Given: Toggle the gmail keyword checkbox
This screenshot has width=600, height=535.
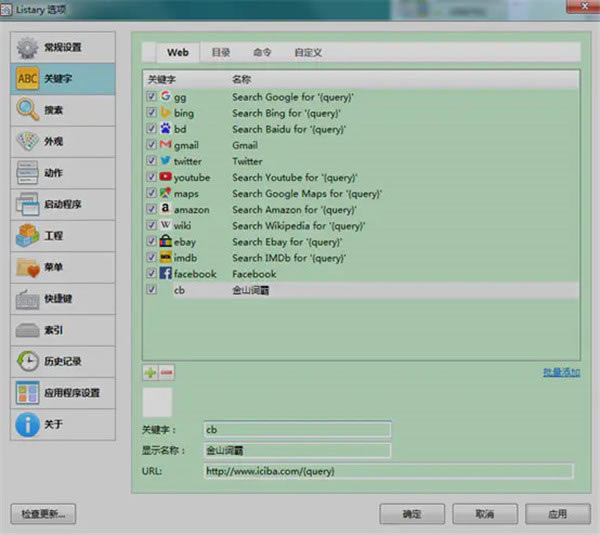Looking at the screenshot, I should click(152, 144).
